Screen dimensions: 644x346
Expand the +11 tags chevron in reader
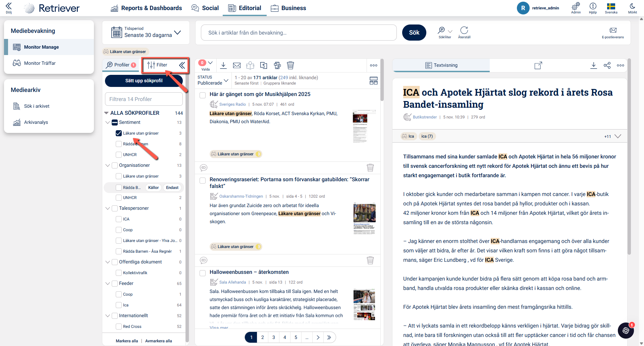tap(618, 136)
